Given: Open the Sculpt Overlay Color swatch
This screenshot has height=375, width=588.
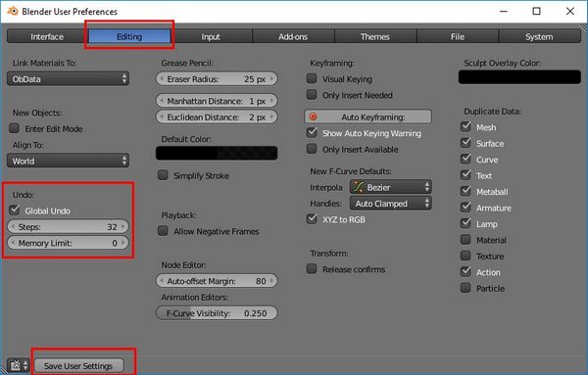Looking at the screenshot, I should pos(519,76).
